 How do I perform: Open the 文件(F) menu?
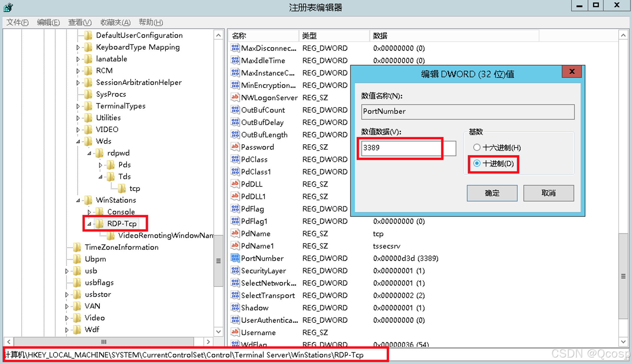click(x=17, y=22)
